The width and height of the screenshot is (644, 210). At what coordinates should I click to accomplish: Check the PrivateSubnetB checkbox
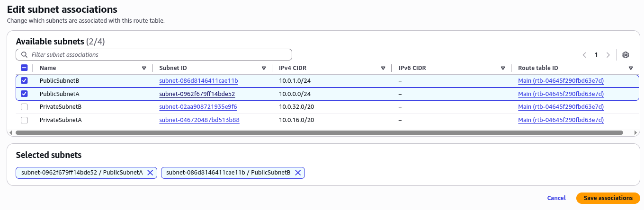(24, 107)
